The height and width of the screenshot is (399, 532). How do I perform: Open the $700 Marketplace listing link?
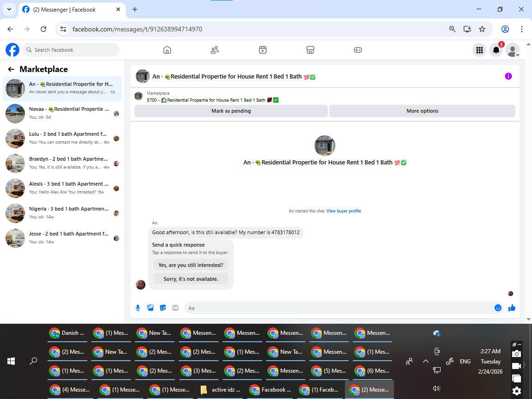click(x=212, y=100)
